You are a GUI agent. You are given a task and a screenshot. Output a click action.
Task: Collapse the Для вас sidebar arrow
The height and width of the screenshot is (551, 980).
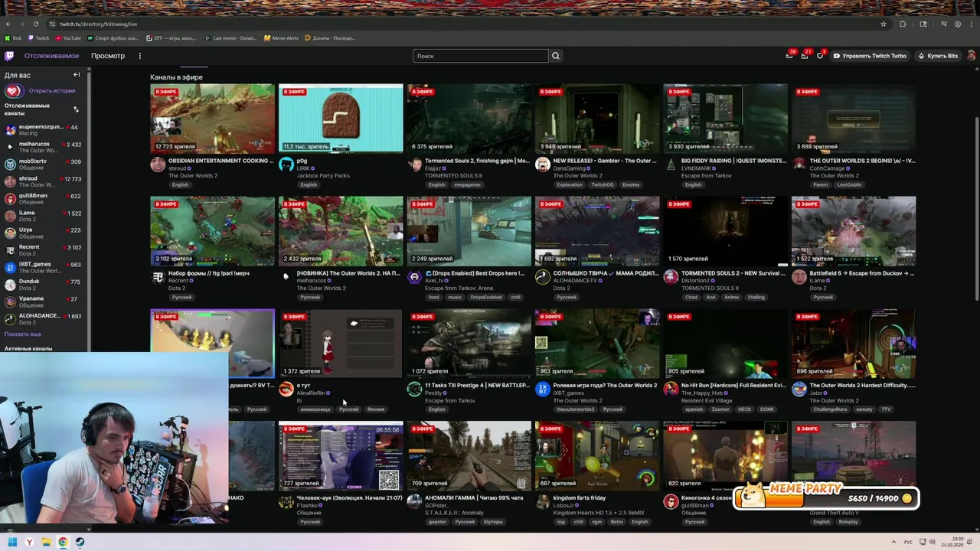[77, 75]
